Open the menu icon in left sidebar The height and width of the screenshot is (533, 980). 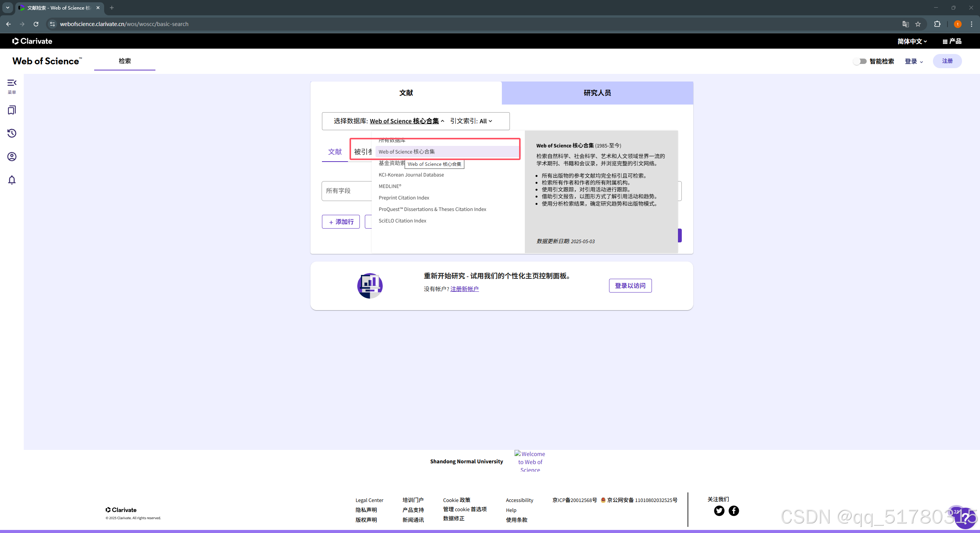(12, 83)
